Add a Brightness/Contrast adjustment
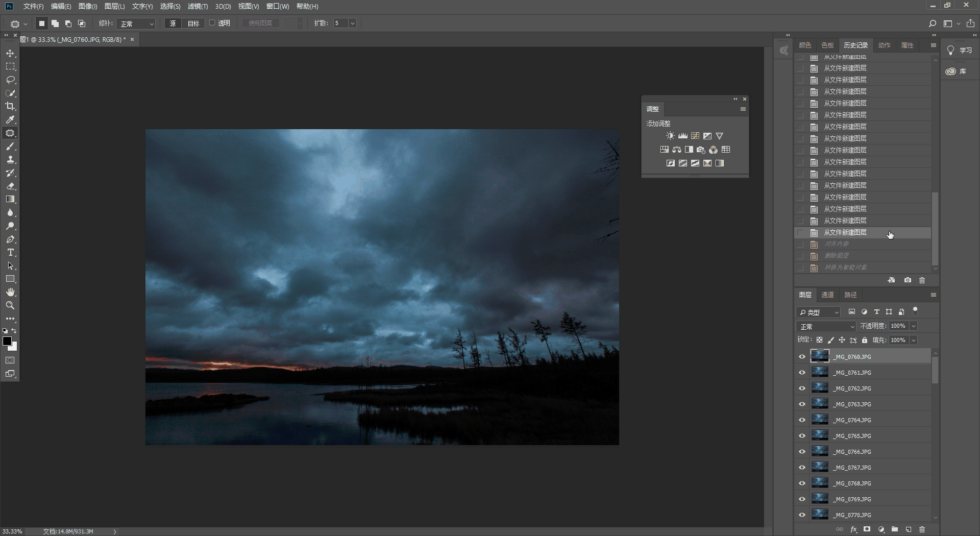 (670, 136)
